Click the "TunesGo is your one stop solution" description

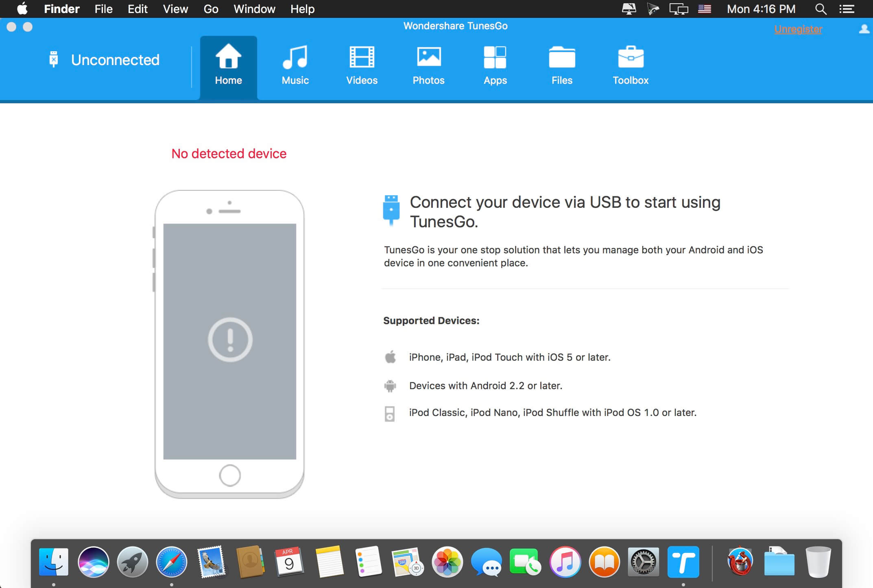[574, 256]
